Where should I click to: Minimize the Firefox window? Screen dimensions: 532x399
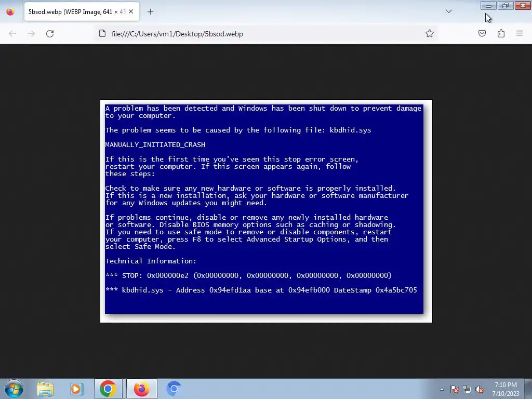(x=488, y=5)
